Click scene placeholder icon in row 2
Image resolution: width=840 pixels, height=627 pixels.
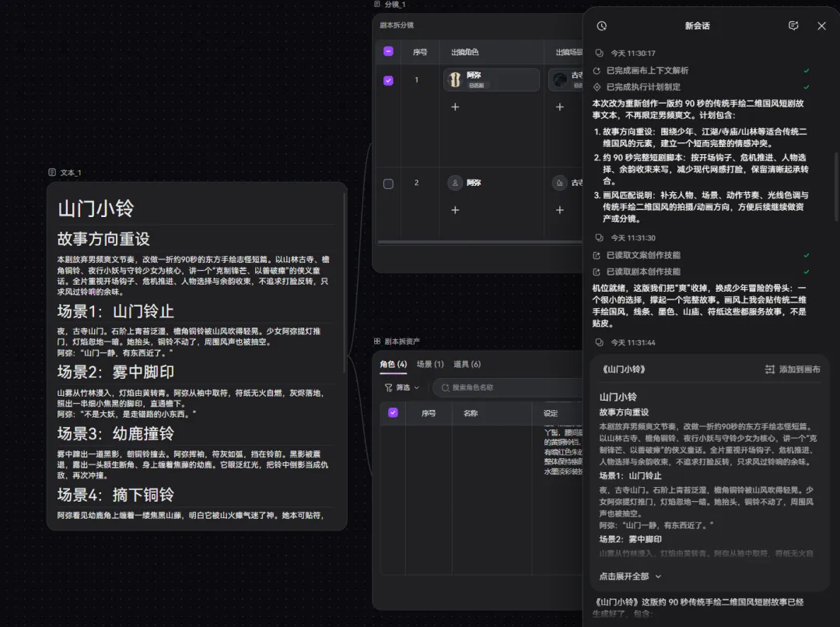tap(559, 183)
